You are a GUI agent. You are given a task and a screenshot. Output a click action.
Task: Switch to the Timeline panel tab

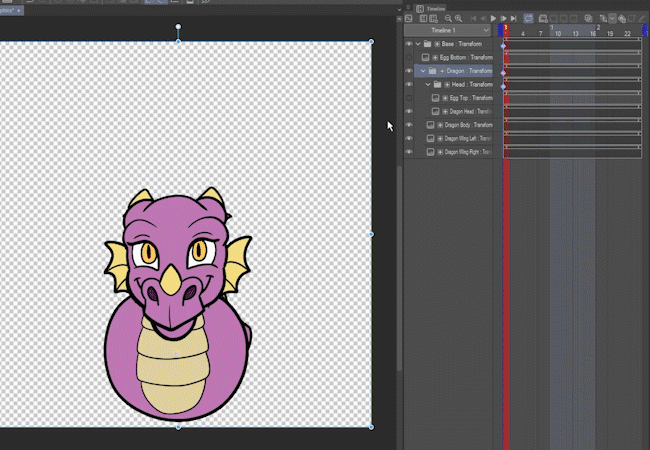434,7
